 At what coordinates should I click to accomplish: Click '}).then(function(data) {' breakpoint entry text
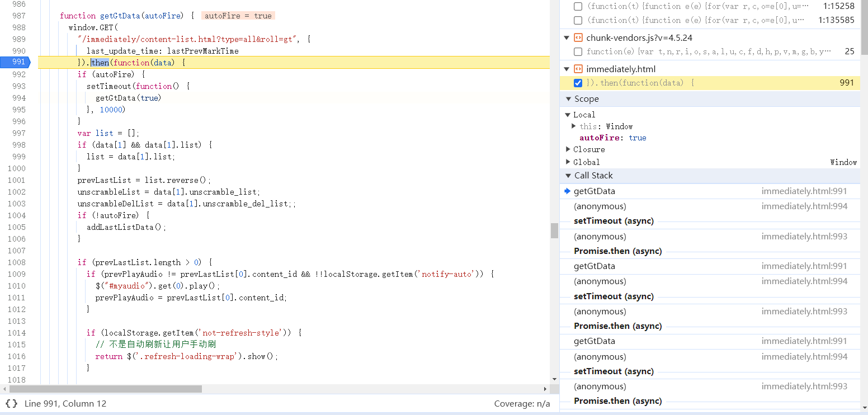click(x=640, y=83)
